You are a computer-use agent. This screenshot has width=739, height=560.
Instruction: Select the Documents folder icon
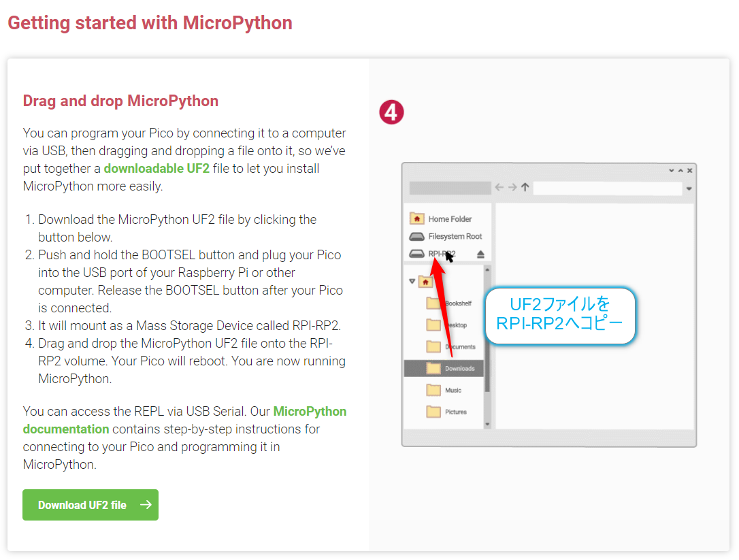click(433, 346)
